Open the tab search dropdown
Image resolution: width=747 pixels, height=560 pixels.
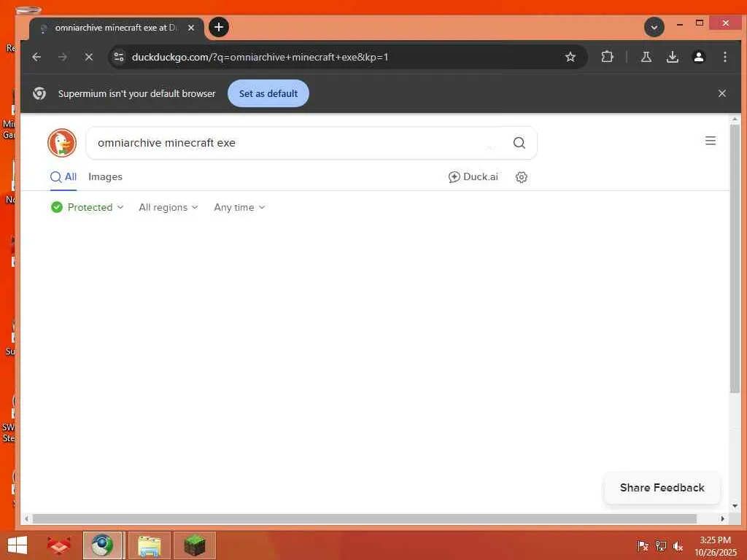pos(654,27)
